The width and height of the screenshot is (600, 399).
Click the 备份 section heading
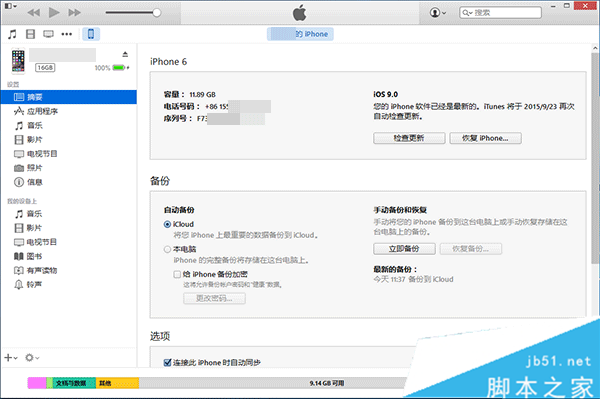(x=160, y=181)
